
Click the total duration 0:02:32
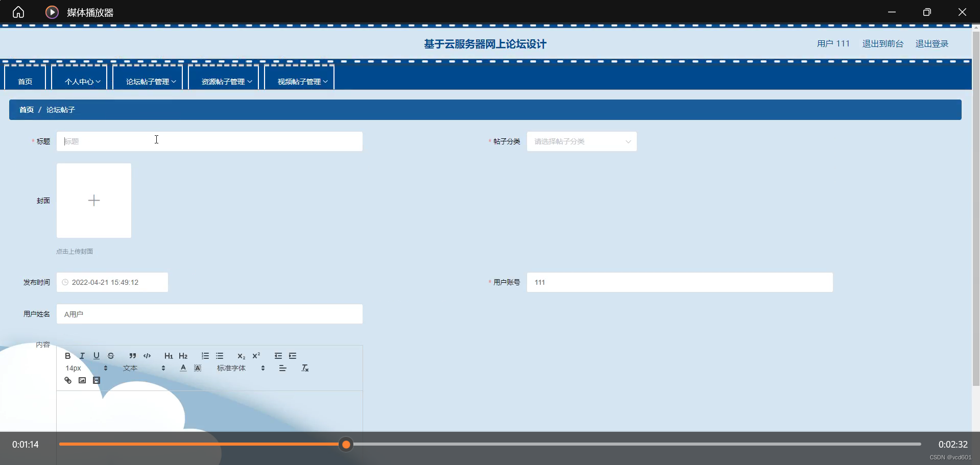(x=953, y=445)
